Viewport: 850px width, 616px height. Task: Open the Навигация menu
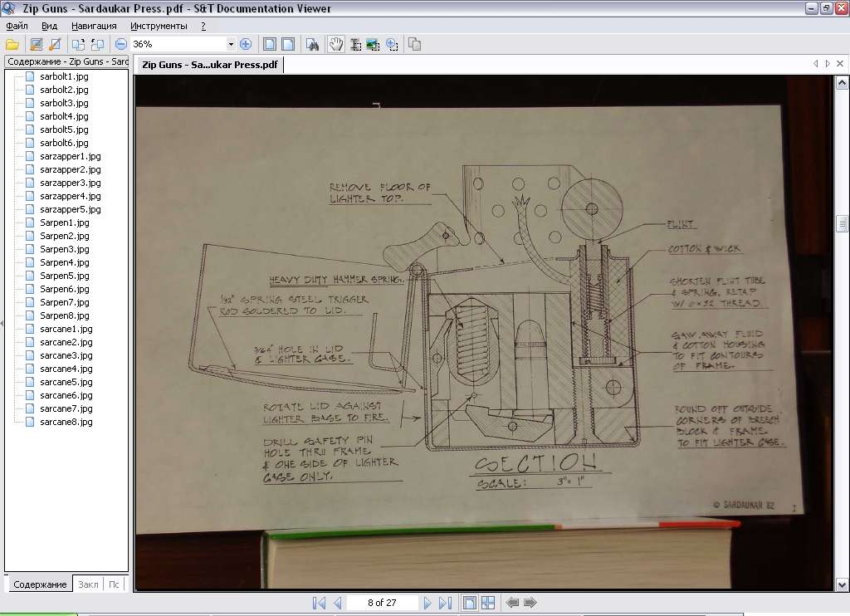94,26
